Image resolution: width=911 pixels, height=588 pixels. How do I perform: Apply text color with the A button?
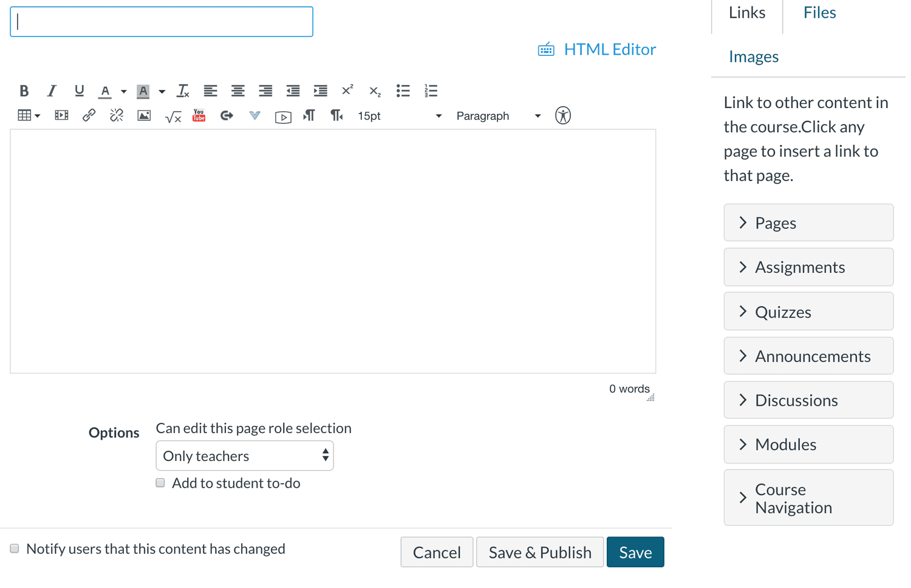pyautogui.click(x=105, y=91)
